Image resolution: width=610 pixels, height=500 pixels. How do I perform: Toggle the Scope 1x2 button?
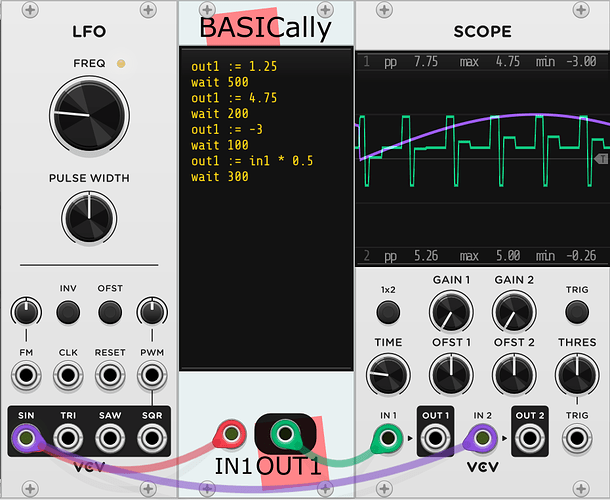pos(388,312)
